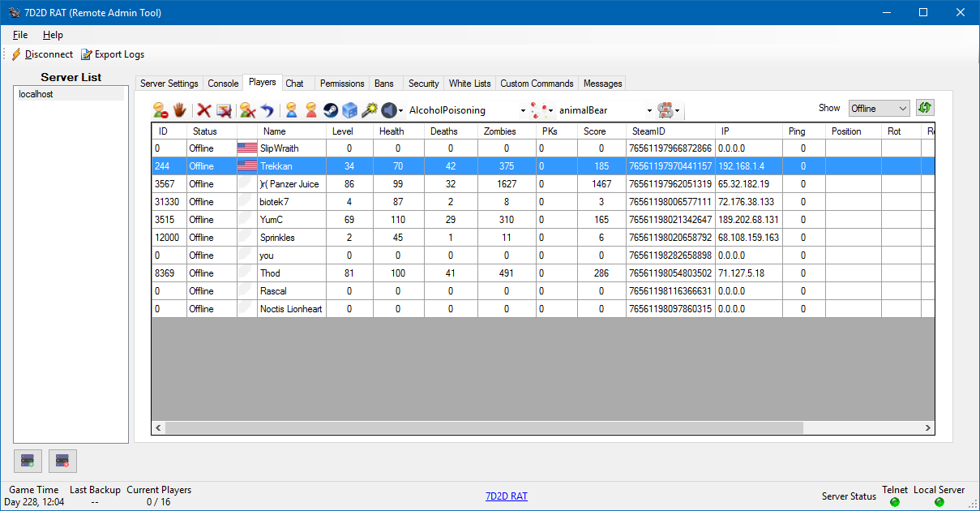Expand the animalBear entity dropdown

649,111
